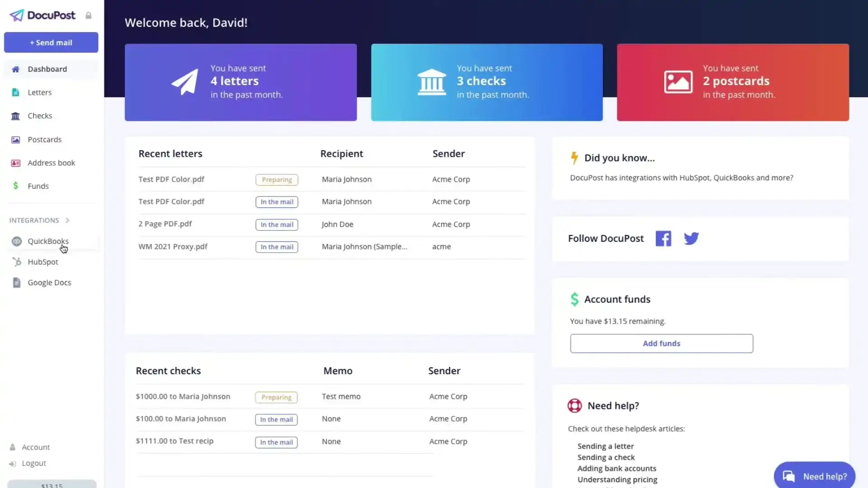Image resolution: width=868 pixels, height=488 pixels.
Task: Click the Dashboard navigation icon
Action: tap(15, 69)
